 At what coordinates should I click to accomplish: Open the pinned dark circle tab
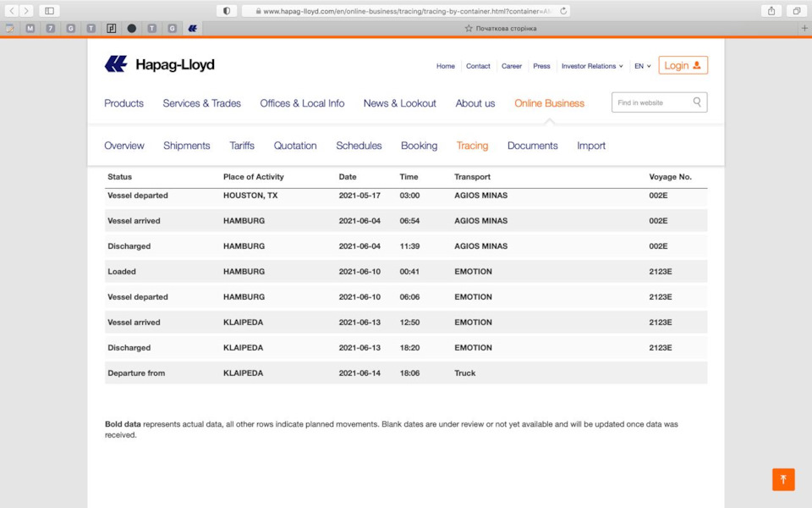(x=132, y=29)
